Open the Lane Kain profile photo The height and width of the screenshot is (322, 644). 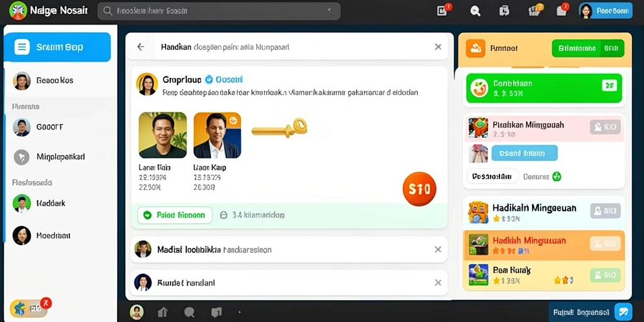pos(163,135)
